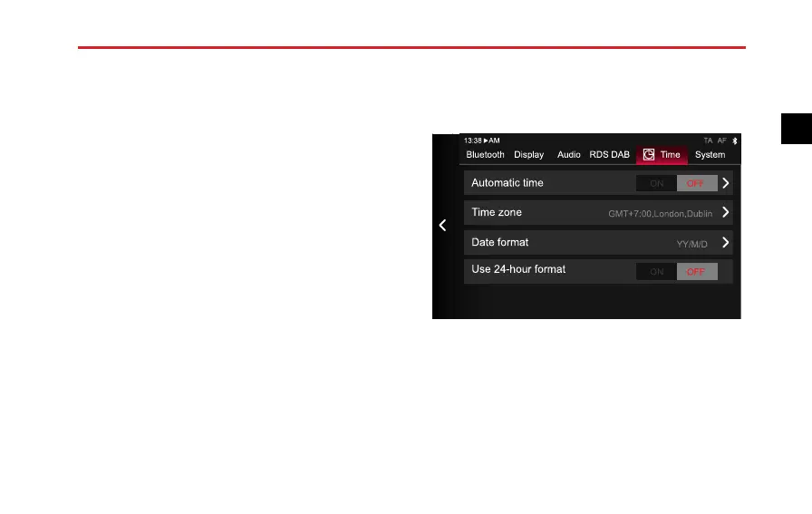Tap the AF indicator in status bar
The height and width of the screenshot is (514, 812).
click(722, 141)
